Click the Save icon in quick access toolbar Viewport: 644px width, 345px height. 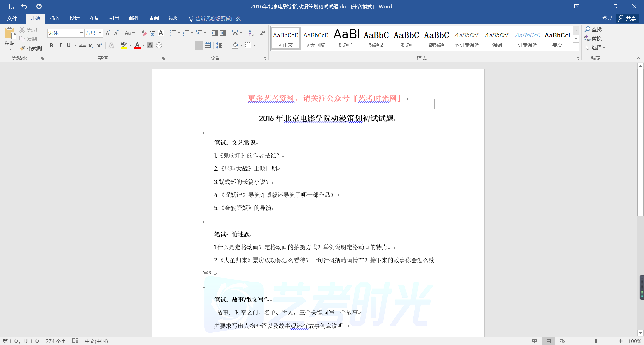click(12, 6)
